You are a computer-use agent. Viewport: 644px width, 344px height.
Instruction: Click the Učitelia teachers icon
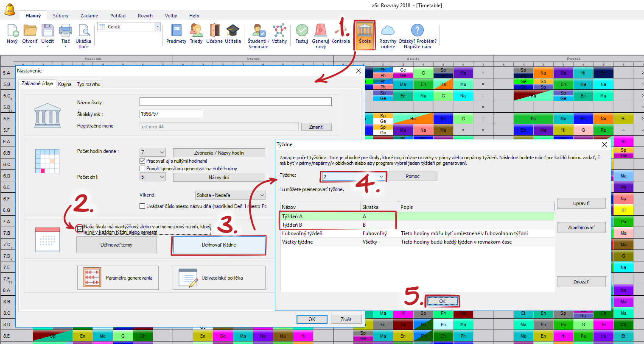click(232, 31)
